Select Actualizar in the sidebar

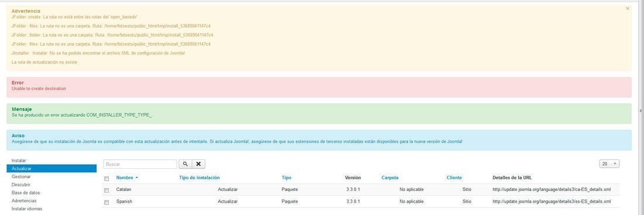click(52, 169)
